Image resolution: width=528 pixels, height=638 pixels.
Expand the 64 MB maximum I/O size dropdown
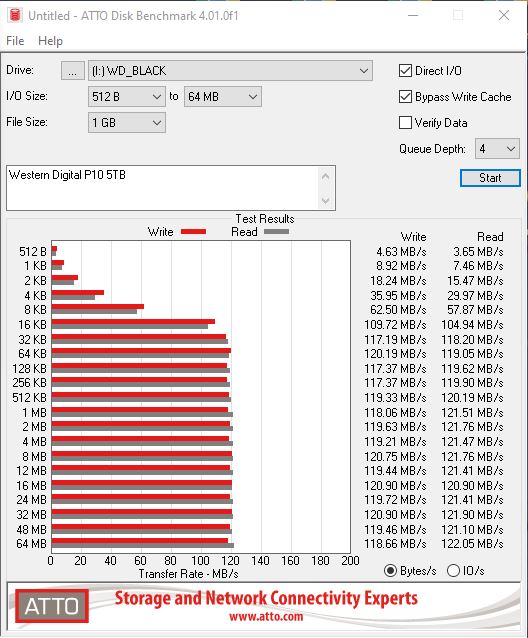click(223, 96)
